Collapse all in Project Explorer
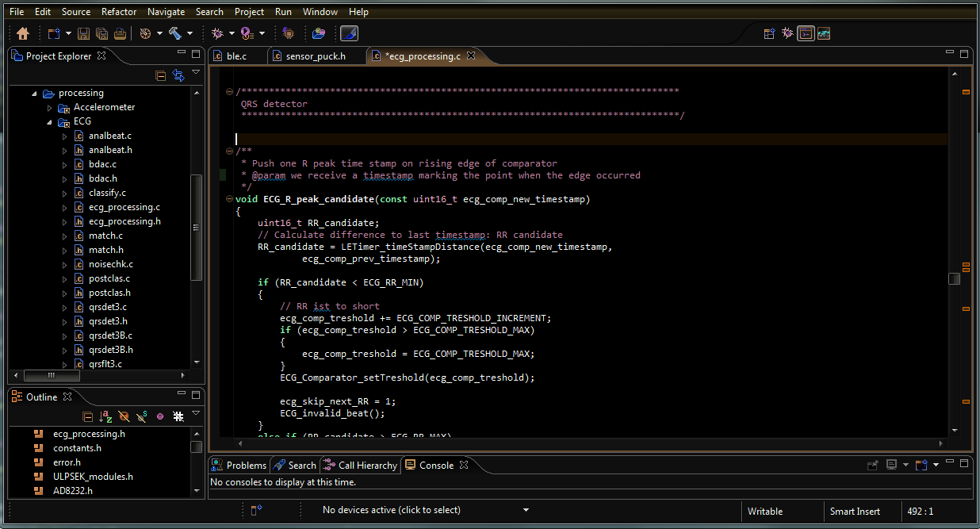This screenshot has height=529, width=980. (161, 75)
